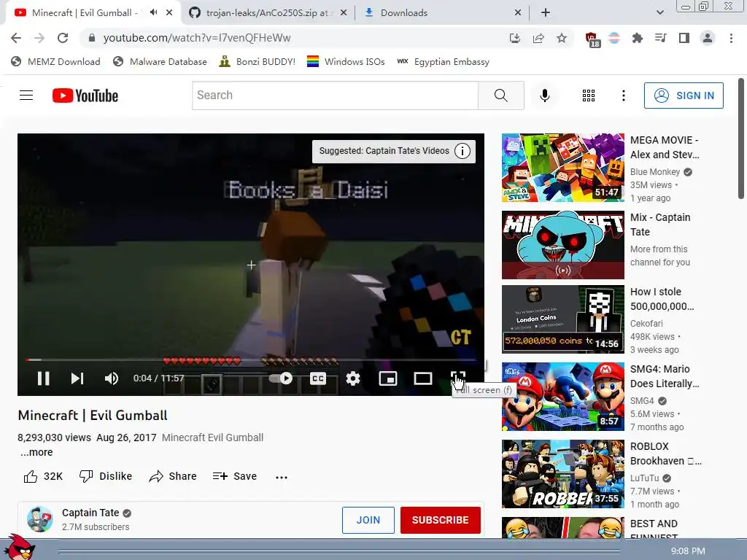The height and width of the screenshot is (560, 747).
Task: Save video to a playlist
Action: click(x=234, y=476)
